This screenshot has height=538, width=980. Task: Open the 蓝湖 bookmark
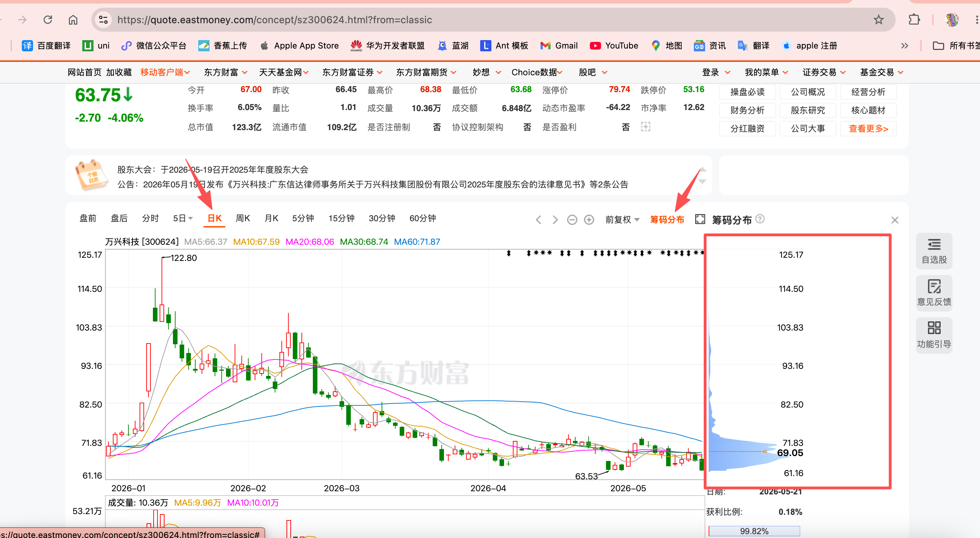click(453, 46)
